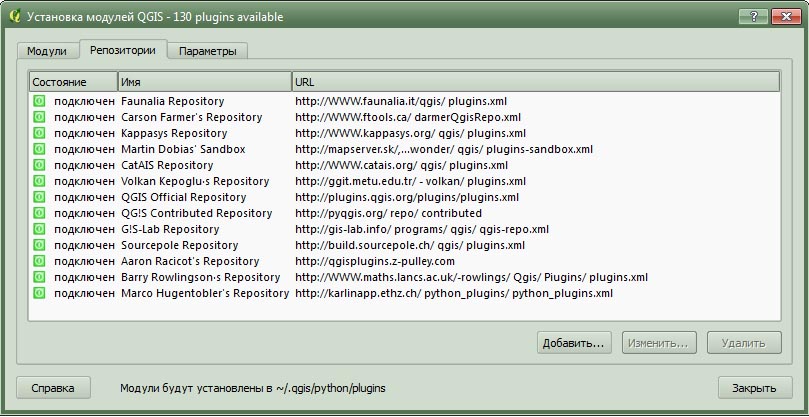Viewport: 809px width, 417px height.
Task: Open help with the Справка button
Action: tap(53, 388)
